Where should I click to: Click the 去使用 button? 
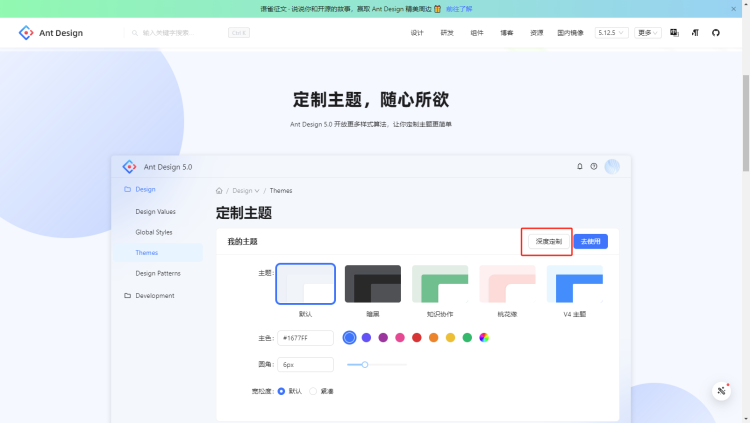click(591, 241)
